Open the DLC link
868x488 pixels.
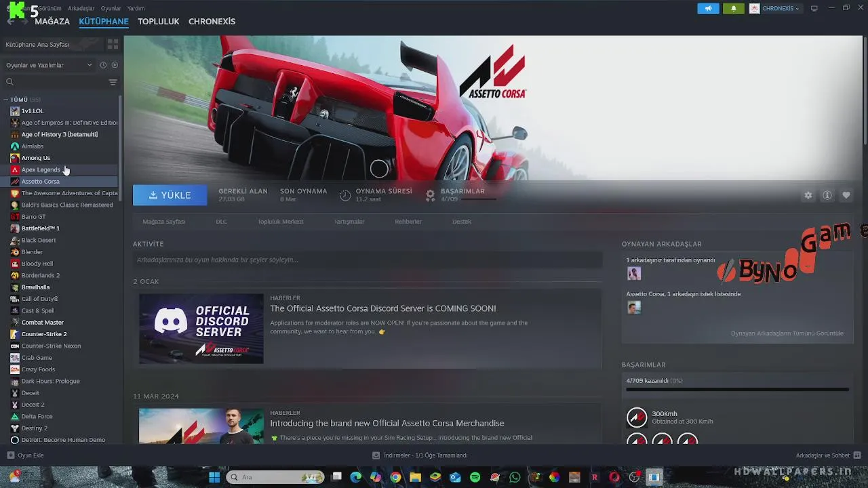point(221,222)
